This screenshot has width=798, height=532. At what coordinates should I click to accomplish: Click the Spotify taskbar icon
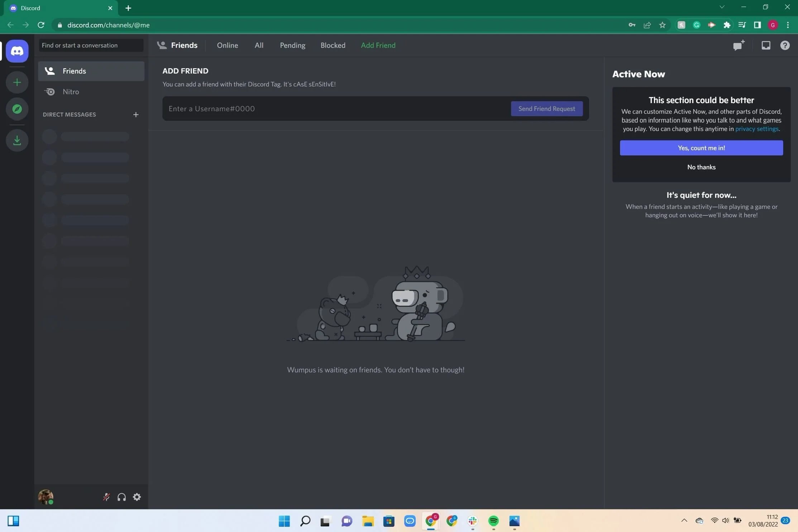click(493, 521)
